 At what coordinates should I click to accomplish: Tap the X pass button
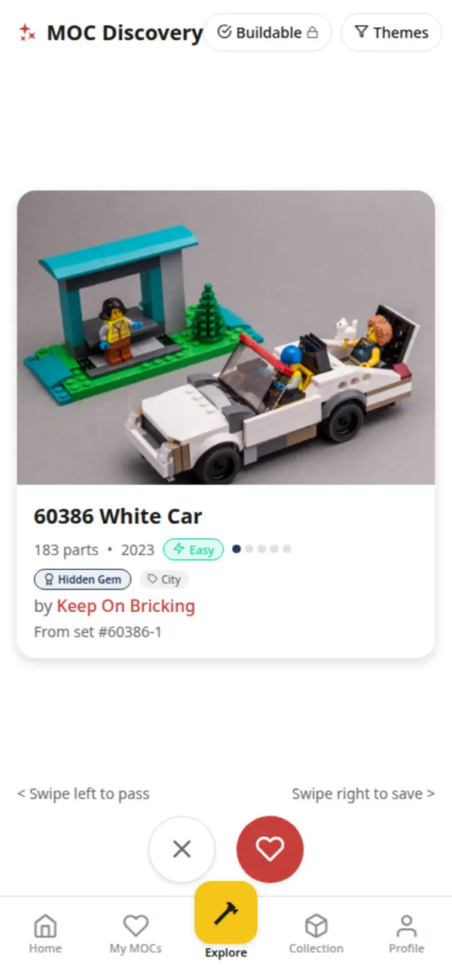click(182, 850)
